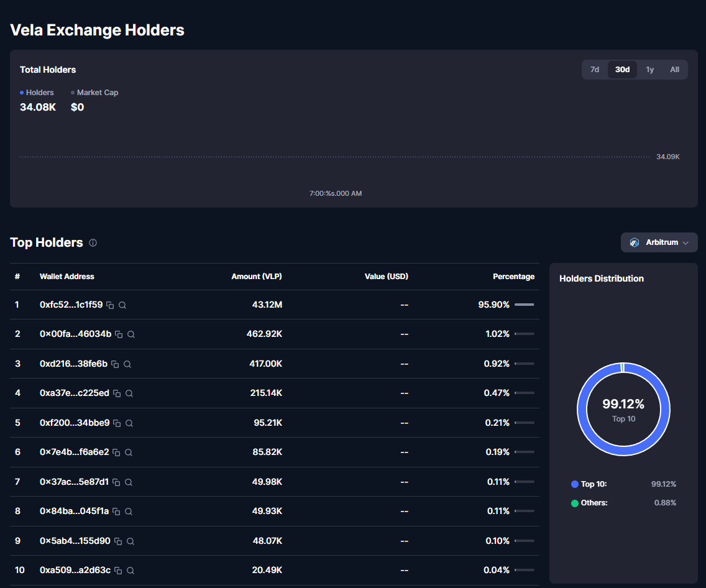Click magnifier icon next to 0xa37e...c225ed
This screenshot has height=588, width=706.
(129, 393)
